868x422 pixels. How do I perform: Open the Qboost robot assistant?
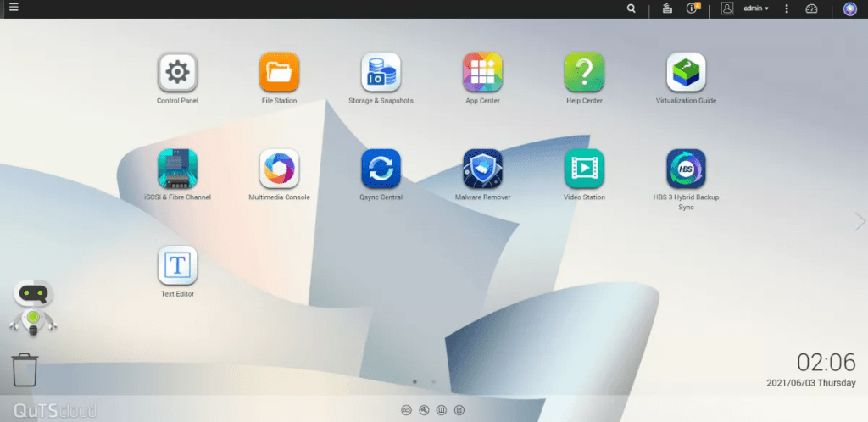tap(33, 308)
